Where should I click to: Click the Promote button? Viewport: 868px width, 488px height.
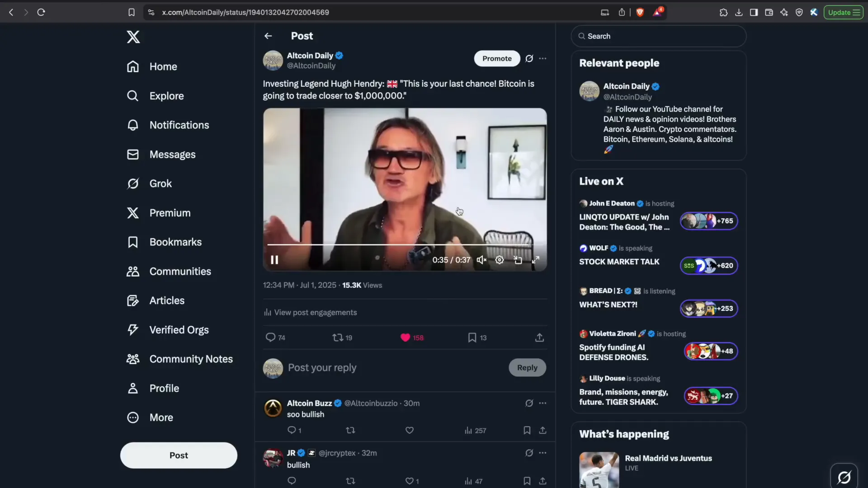[x=497, y=58]
